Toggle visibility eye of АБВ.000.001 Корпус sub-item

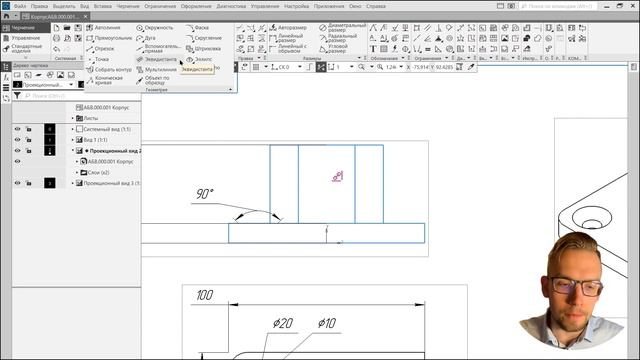point(18,162)
